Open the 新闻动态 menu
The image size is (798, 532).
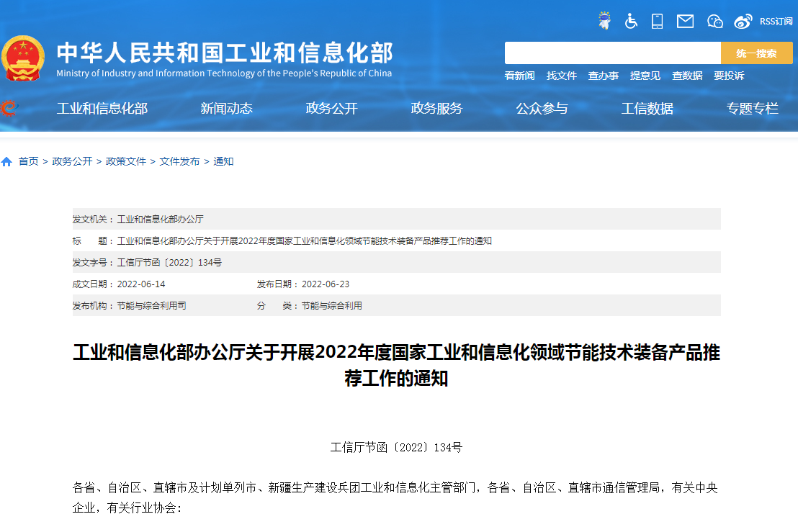(x=225, y=109)
